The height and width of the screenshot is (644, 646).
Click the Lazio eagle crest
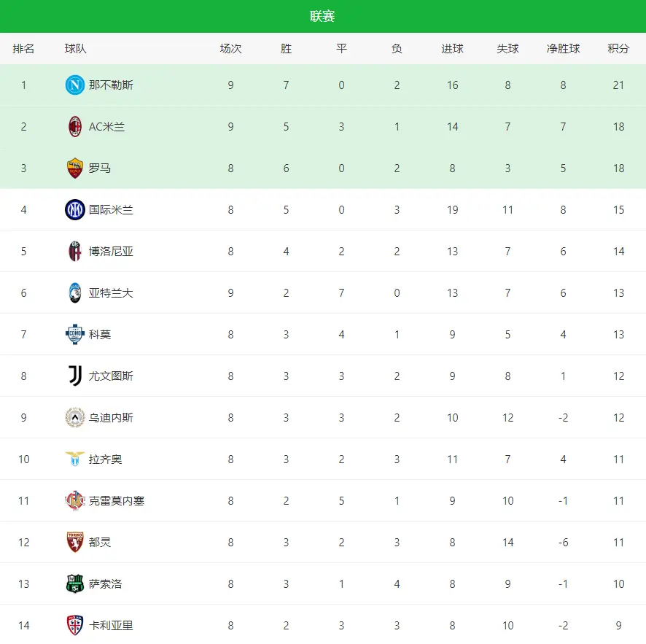[75, 459]
